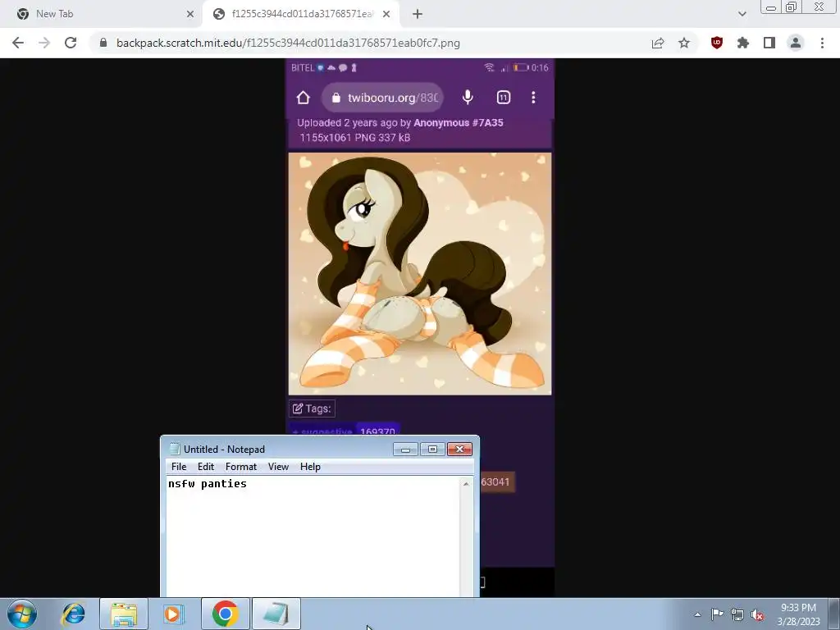Open Notepad's Edit menu
The width and height of the screenshot is (840, 630).
tap(206, 467)
